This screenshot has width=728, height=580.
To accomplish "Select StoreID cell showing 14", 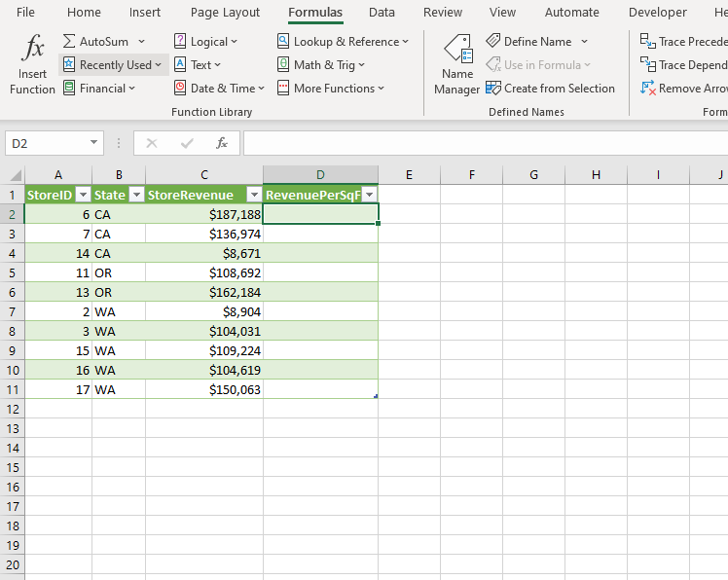I will [x=58, y=253].
